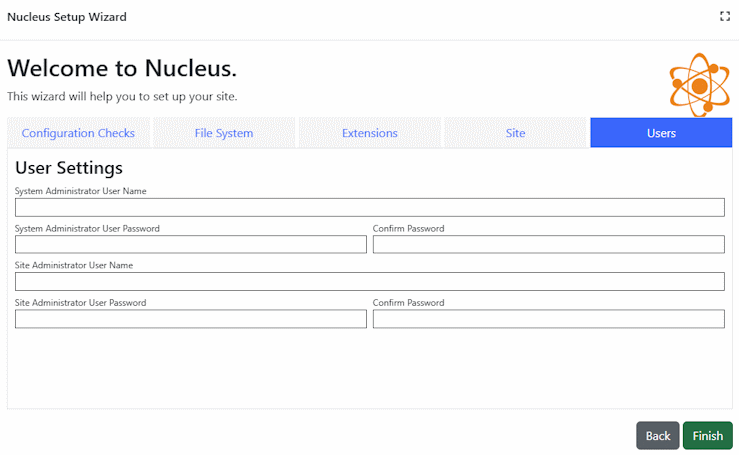Screen dimensions: 739x455
Task: Focus the Site Administrator User Password field
Action: pyautogui.click(x=191, y=319)
